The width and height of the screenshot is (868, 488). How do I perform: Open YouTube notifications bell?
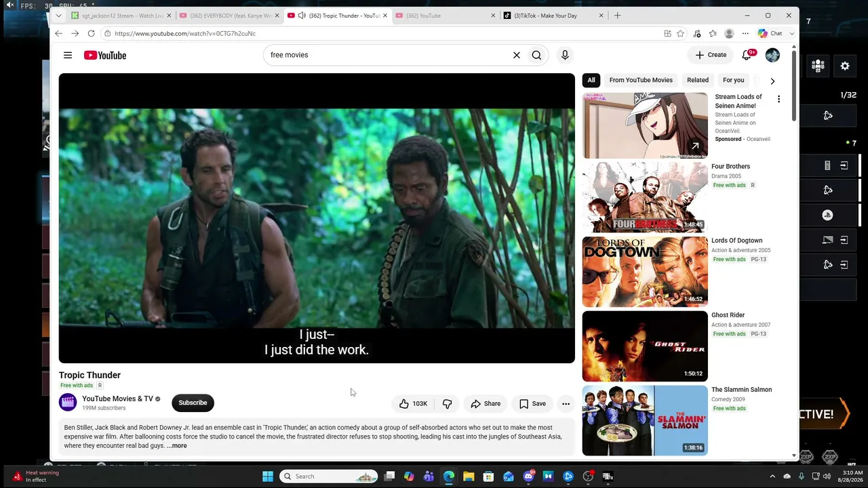click(747, 55)
